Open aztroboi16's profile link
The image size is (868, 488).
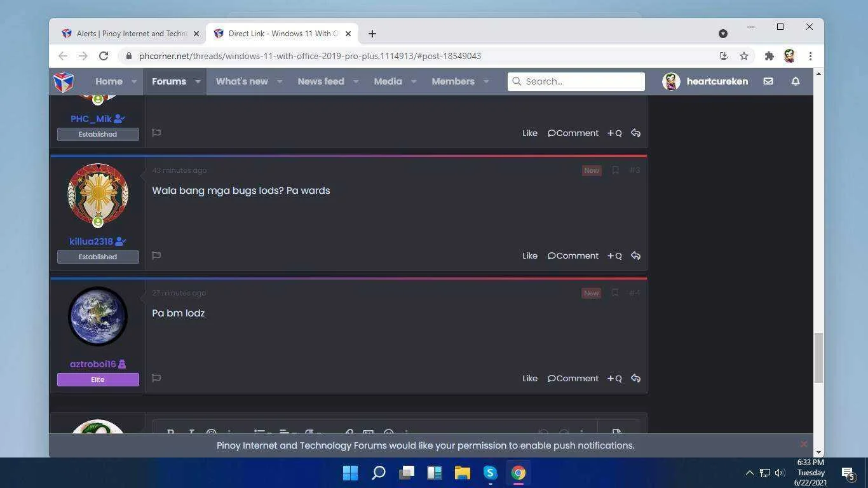coord(93,364)
